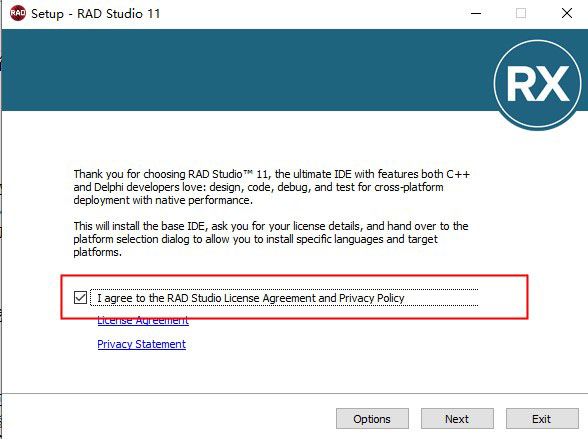
Task: Click the RX logo in banner
Action: pyautogui.click(x=537, y=84)
